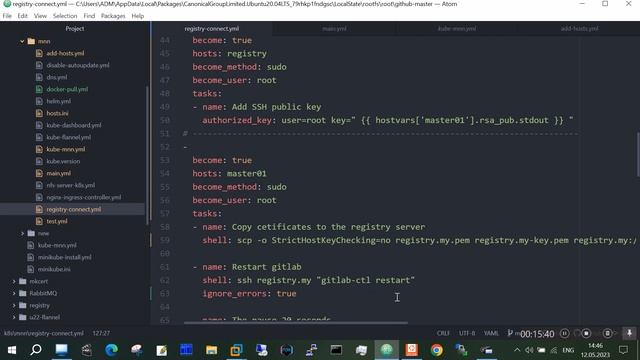Screen dimensions: 640x360
Task: Click the editor horizontal scrollbar
Action: (296, 323)
